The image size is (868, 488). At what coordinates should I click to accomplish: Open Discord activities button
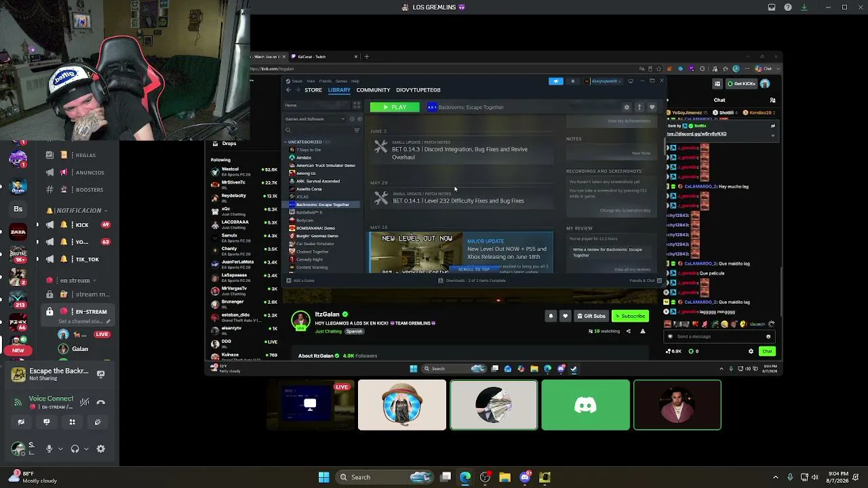click(x=72, y=422)
